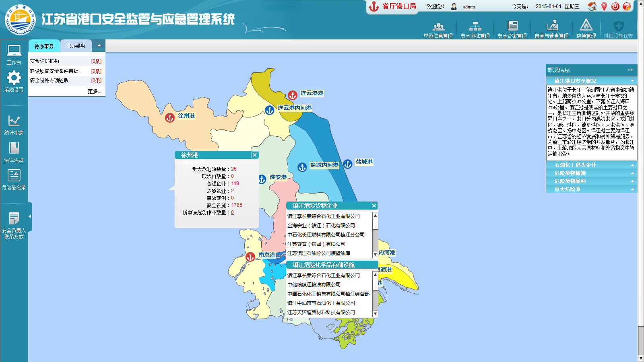Collapse the left sidebar with arrow handle
This screenshot has height=362, width=644.
[30, 216]
